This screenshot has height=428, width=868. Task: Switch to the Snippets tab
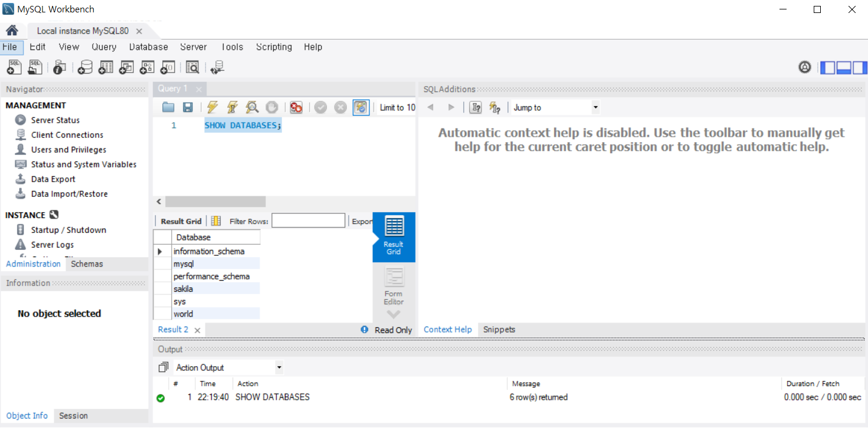click(499, 330)
